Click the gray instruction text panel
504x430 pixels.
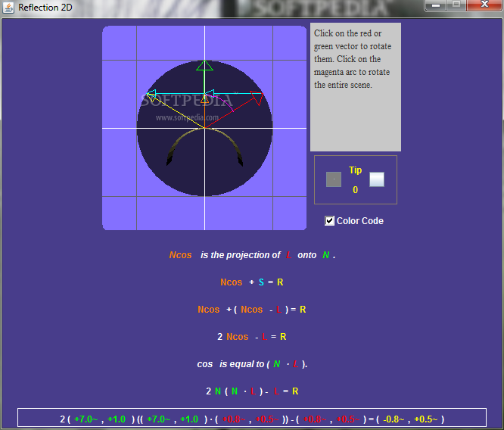[356, 87]
